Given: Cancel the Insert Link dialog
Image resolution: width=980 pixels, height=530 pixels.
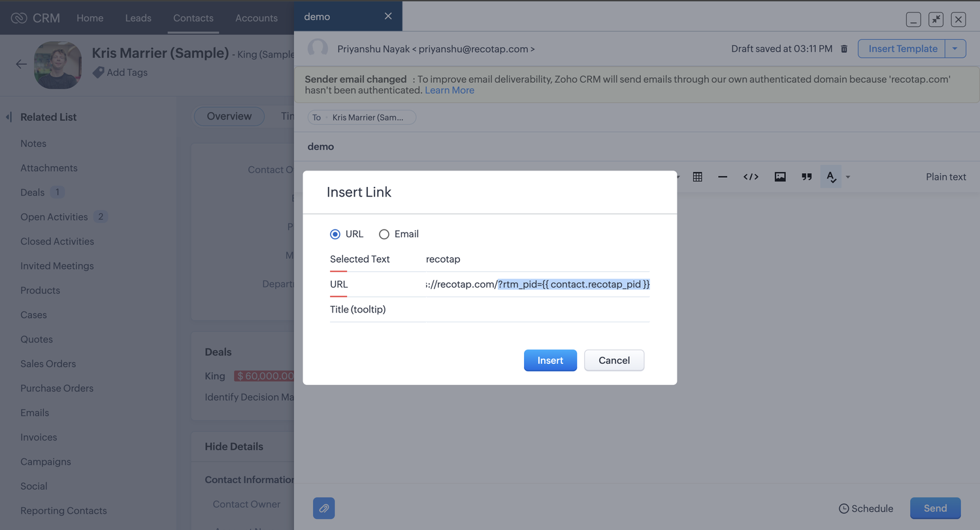Looking at the screenshot, I should click(x=614, y=360).
